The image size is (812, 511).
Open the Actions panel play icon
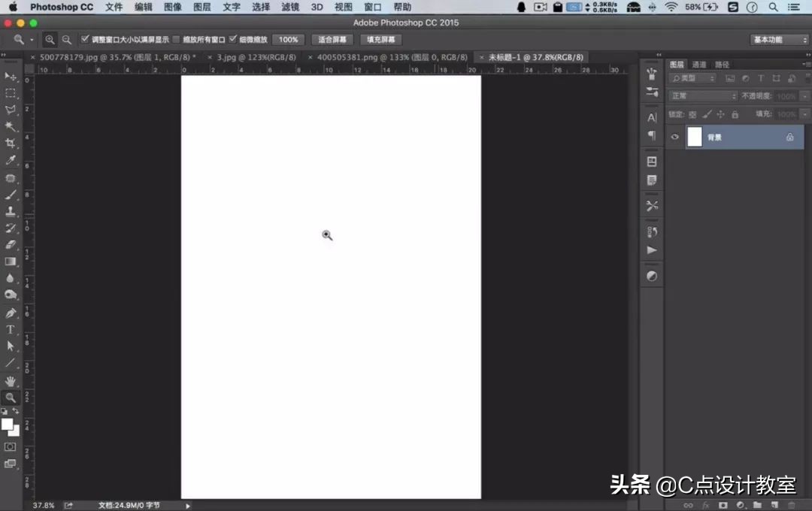pyautogui.click(x=651, y=250)
